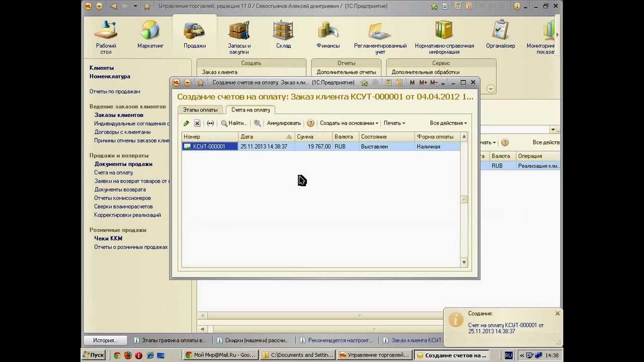Image resolution: width=644 pixels, height=362 pixels.
Task: Click Заказ клиента in Создать panel
Action: point(219,72)
